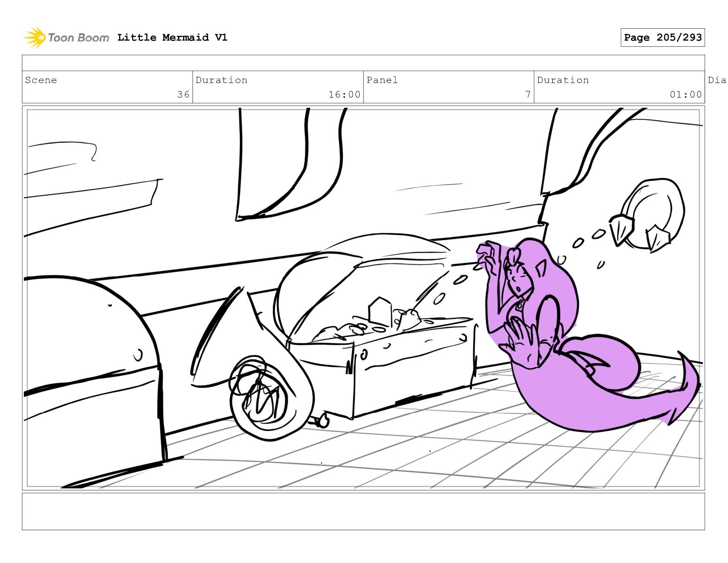The height and width of the screenshot is (563, 728).
Task: Click the Toon Boom logo
Action: (x=66, y=38)
